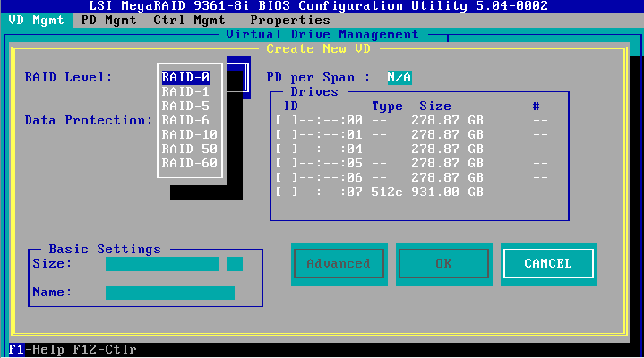The image size is (644, 358).
Task: Click the 278.87 GB size of drive 00
Action: click(x=447, y=120)
